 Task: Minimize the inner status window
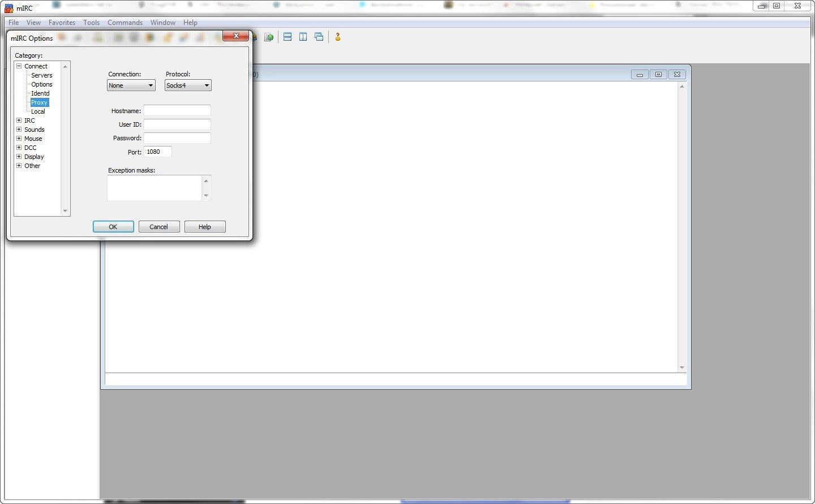[x=640, y=75]
